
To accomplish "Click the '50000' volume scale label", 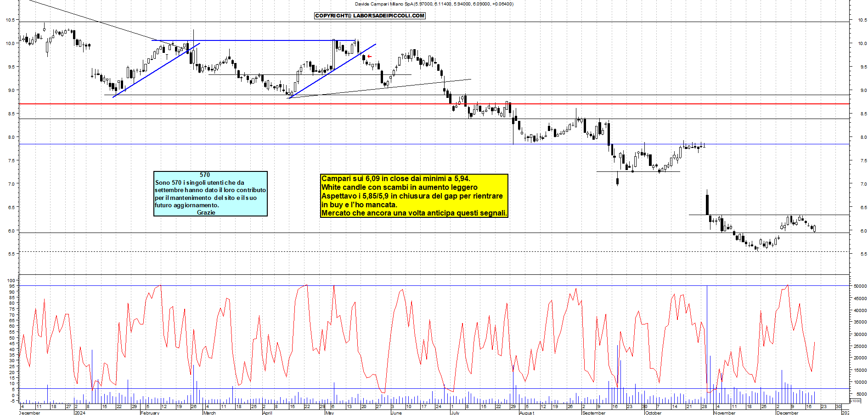I will click(860, 286).
